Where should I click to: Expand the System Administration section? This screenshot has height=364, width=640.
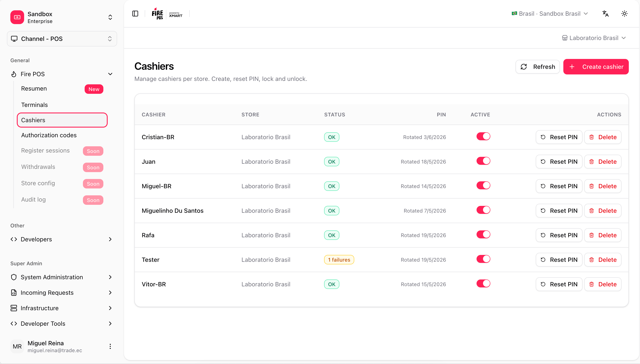click(62, 277)
